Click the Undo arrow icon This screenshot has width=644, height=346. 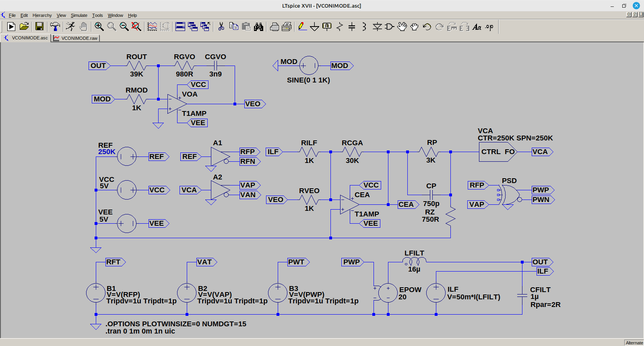pyautogui.click(x=427, y=27)
